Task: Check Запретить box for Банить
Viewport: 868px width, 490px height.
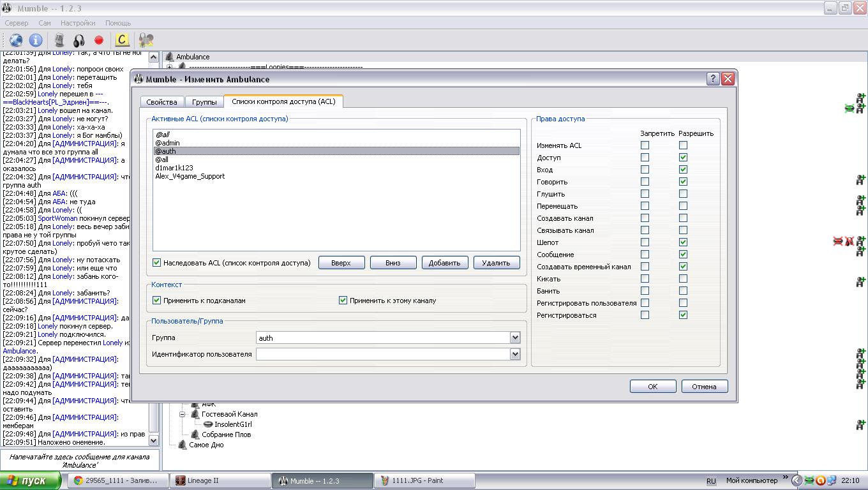Action: (645, 291)
